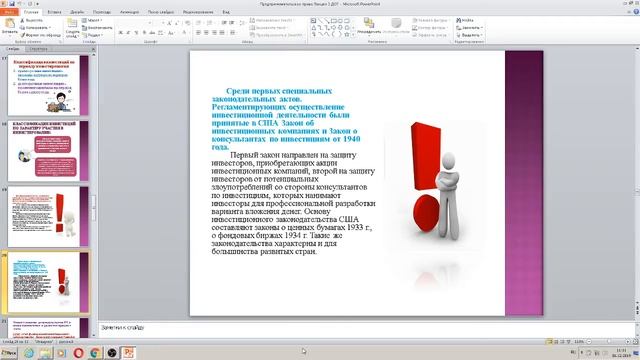Switch to the Outline (Структура) pane tab
Image resolution: width=640 pixels, height=360 pixels.
click(38, 49)
